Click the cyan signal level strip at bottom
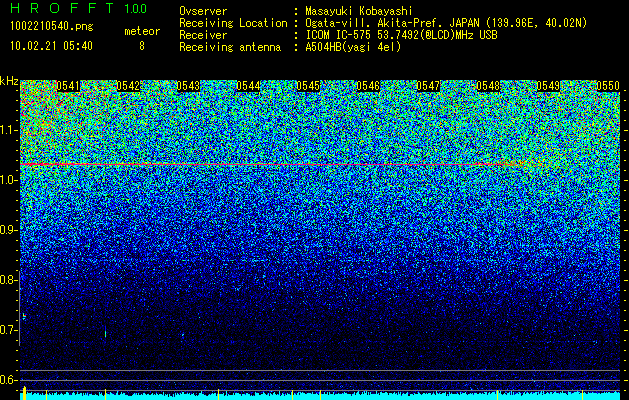The height and width of the screenshot is (400, 629). 320,396
